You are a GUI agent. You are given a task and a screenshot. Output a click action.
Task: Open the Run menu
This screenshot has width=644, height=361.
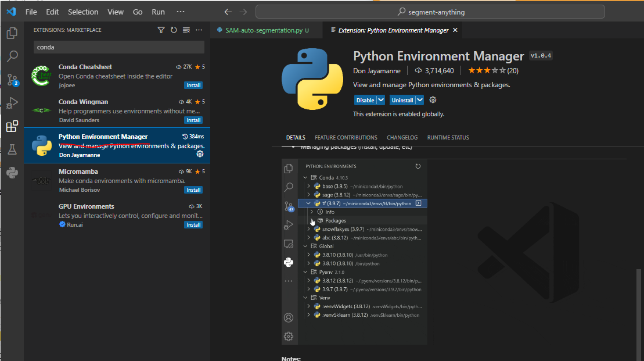point(158,12)
